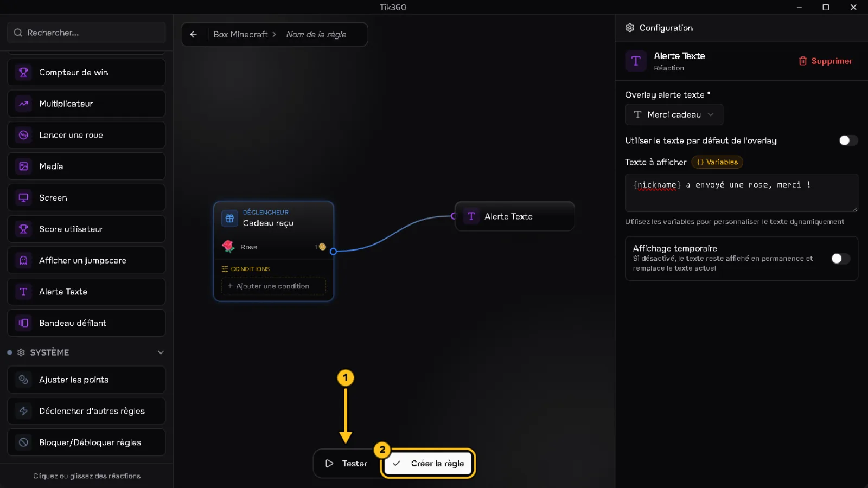Add the Lancer une roue reaction
Screen dimensions: 868x488
(x=87, y=135)
